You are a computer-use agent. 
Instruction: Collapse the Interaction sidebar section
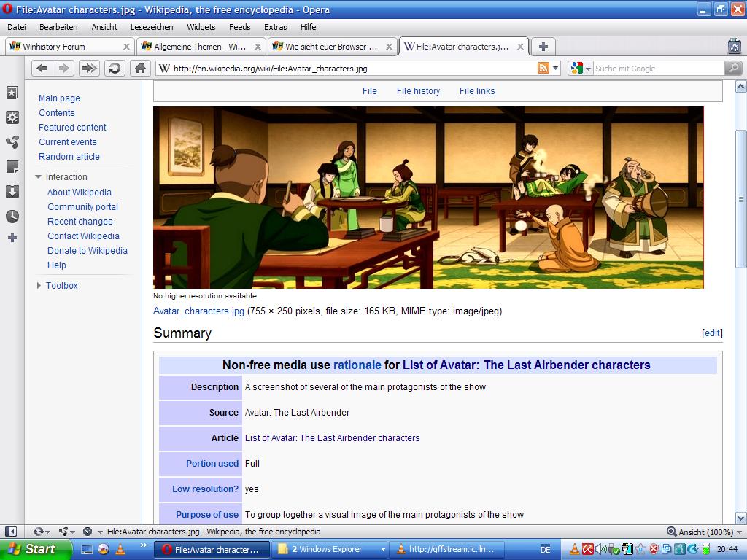click(39, 177)
